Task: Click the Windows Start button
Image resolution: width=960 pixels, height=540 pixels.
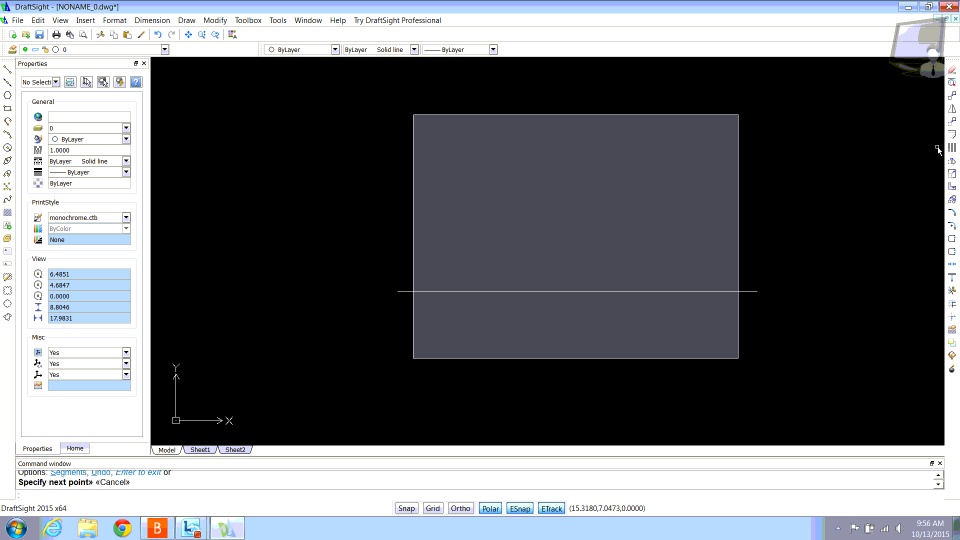Action: 17,528
